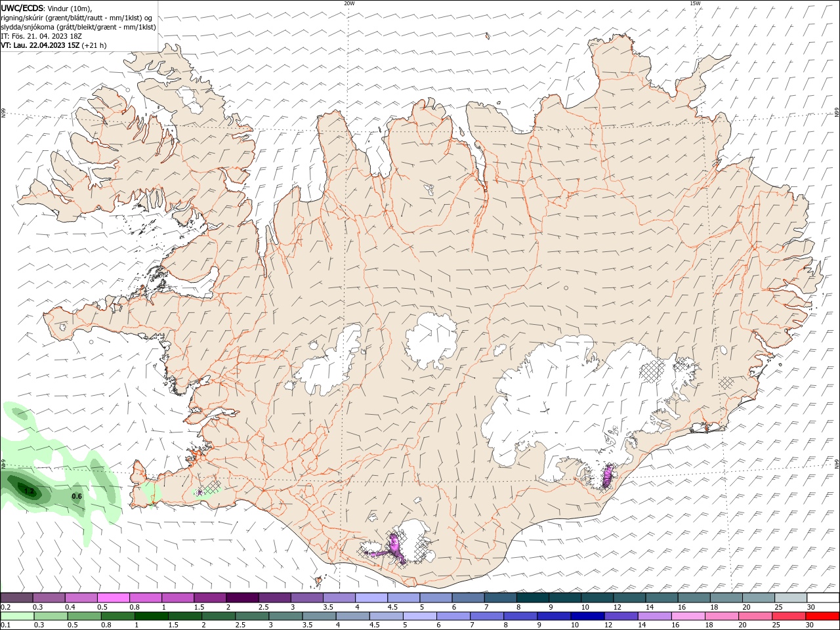
Task: Click the UWC/ECDS title text
Action: tap(22, 8)
